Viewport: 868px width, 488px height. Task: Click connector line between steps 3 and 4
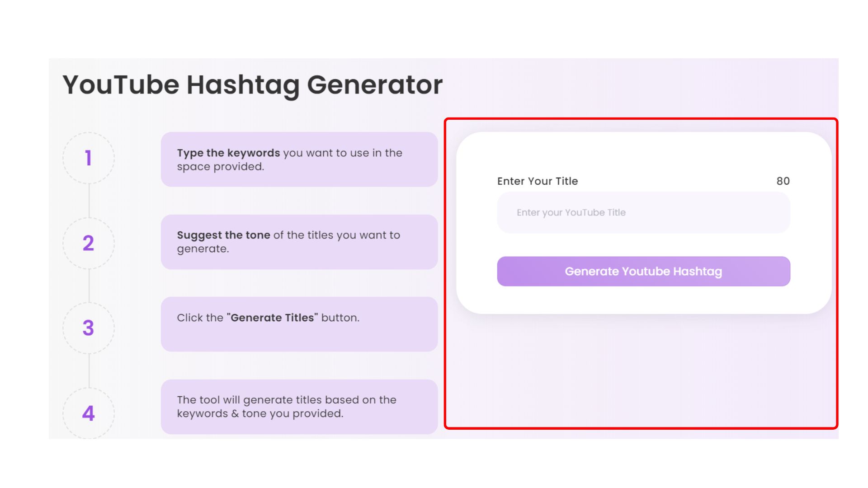tap(89, 371)
